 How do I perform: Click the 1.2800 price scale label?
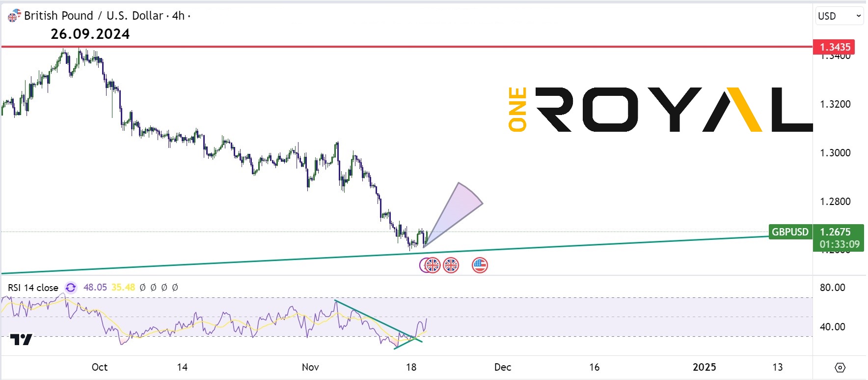coord(835,202)
